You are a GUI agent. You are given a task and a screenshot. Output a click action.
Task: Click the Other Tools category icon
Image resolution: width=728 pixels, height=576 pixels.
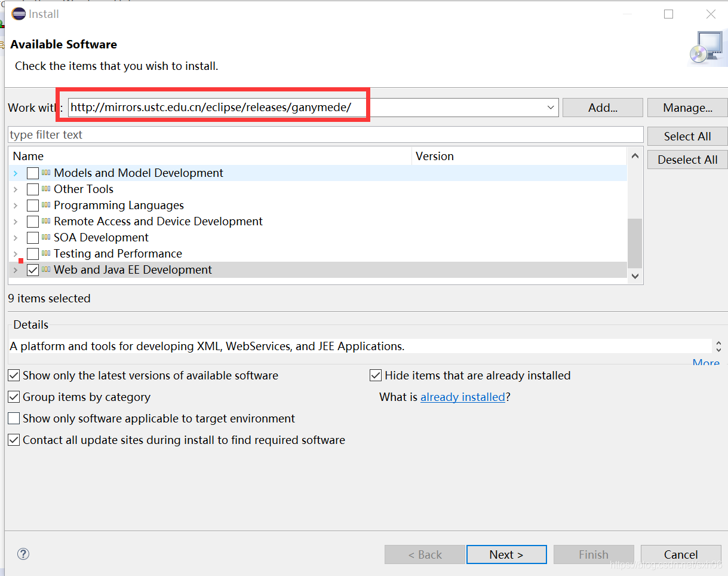(46, 189)
